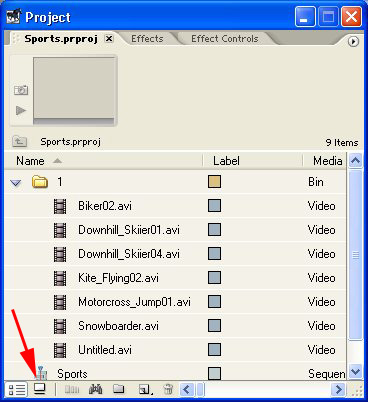
Task: Click the film icon beside Kite_Flying02.avi
Action: click(x=60, y=278)
